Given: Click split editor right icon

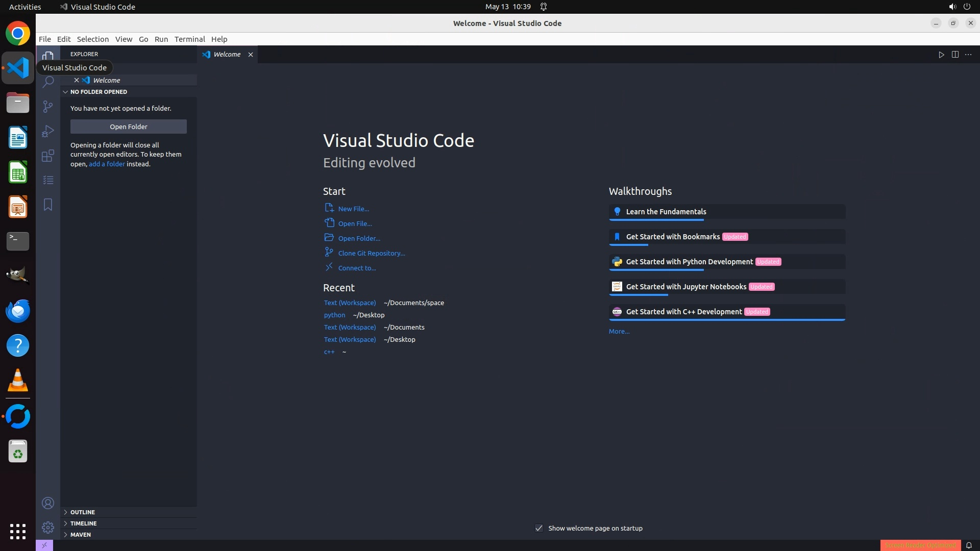Looking at the screenshot, I should point(955,55).
